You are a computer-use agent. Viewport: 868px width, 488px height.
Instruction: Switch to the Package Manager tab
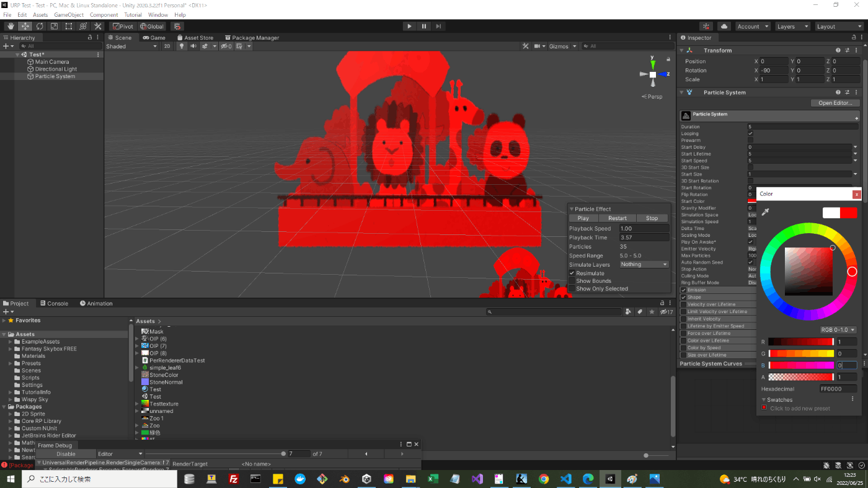[252, 37]
